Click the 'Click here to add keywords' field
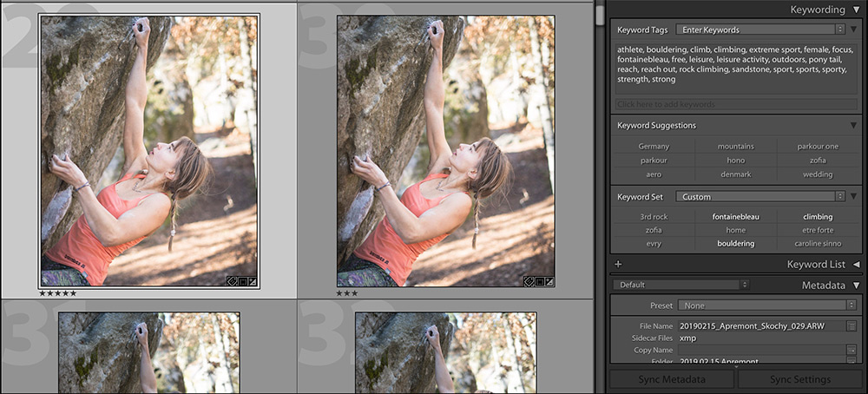The height and width of the screenshot is (394, 868). [x=736, y=104]
